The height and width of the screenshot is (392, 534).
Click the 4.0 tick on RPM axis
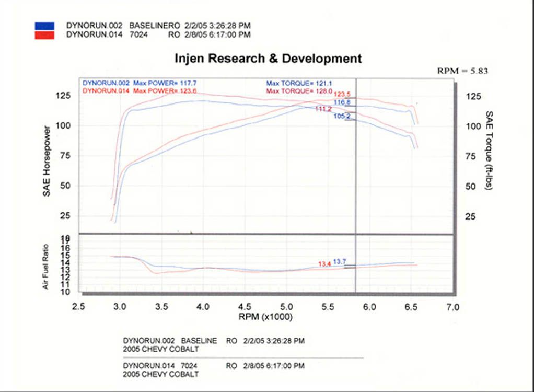click(203, 307)
